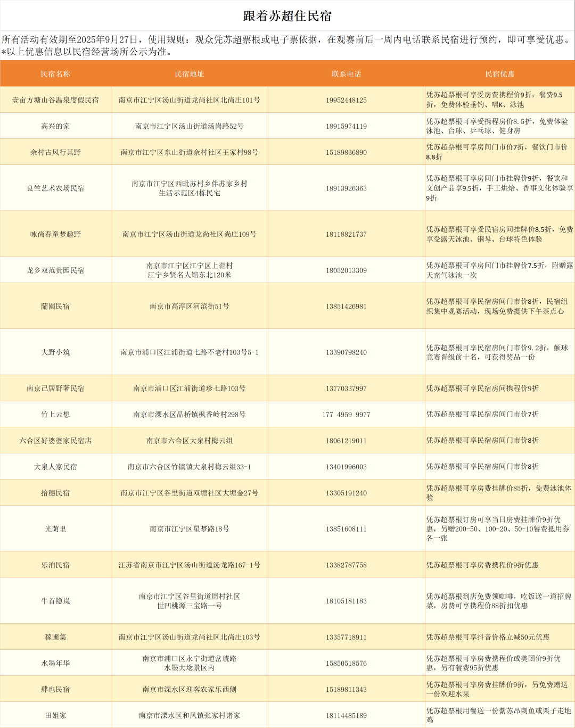Select phone number 177 4959 9977
575x728 pixels.
tap(346, 415)
